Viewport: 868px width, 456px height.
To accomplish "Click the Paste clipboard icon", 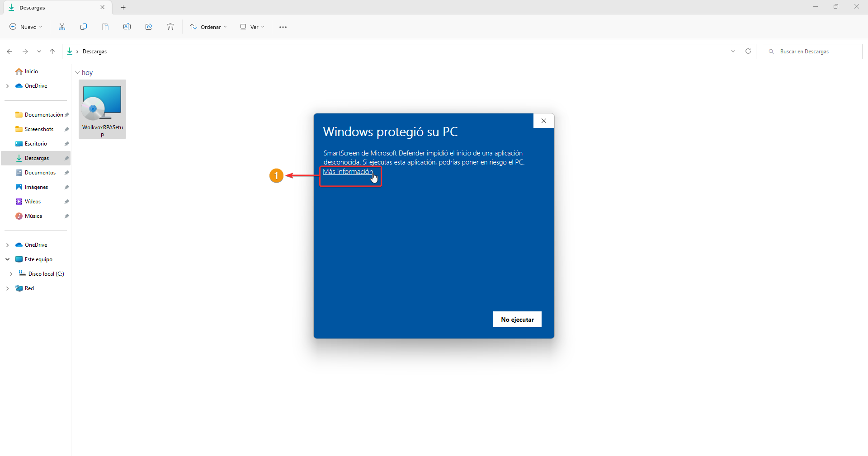I will point(105,27).
